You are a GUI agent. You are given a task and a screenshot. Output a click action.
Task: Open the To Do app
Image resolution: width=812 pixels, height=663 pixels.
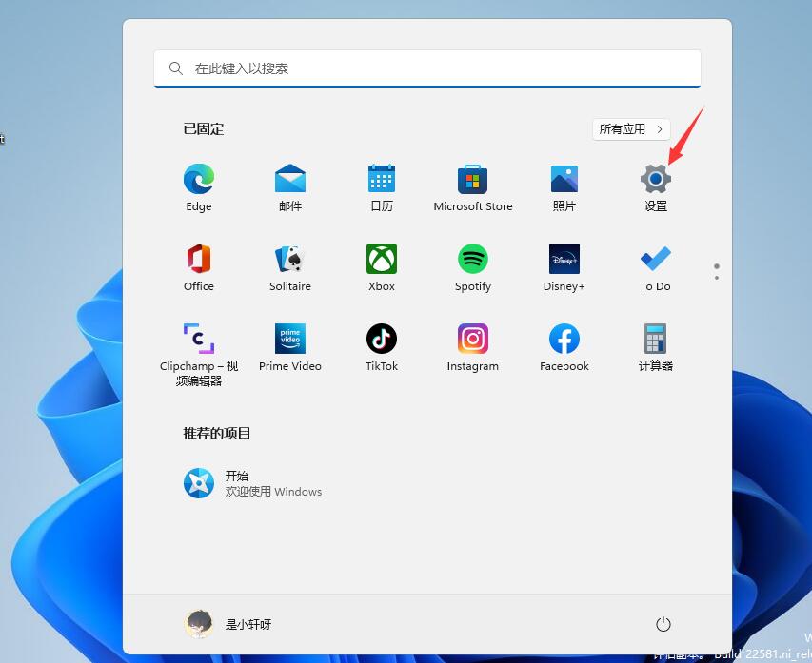[x=656, y=259]
